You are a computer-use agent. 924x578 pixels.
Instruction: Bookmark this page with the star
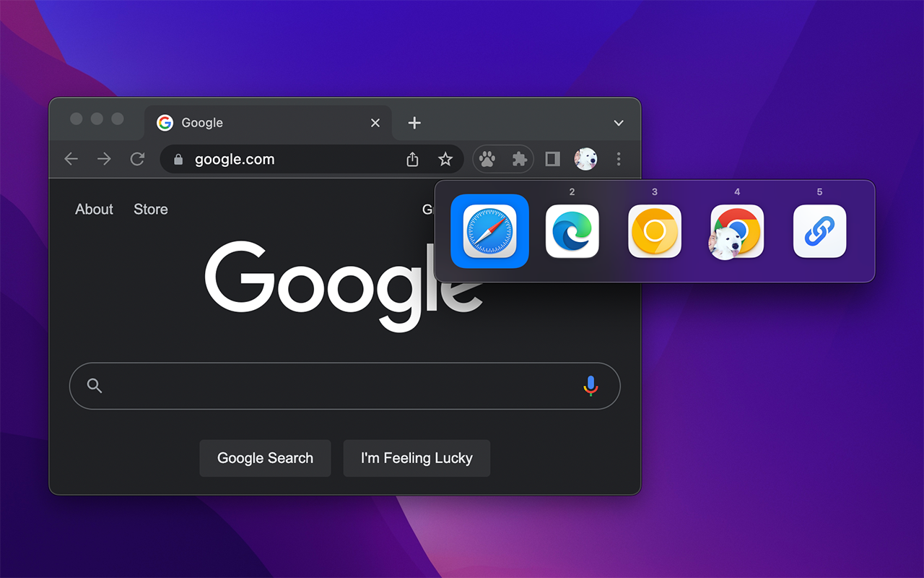445,159
